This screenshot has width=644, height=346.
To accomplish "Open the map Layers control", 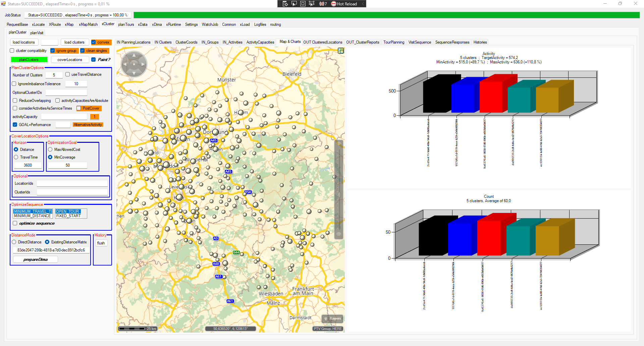I will pos(332,319).
